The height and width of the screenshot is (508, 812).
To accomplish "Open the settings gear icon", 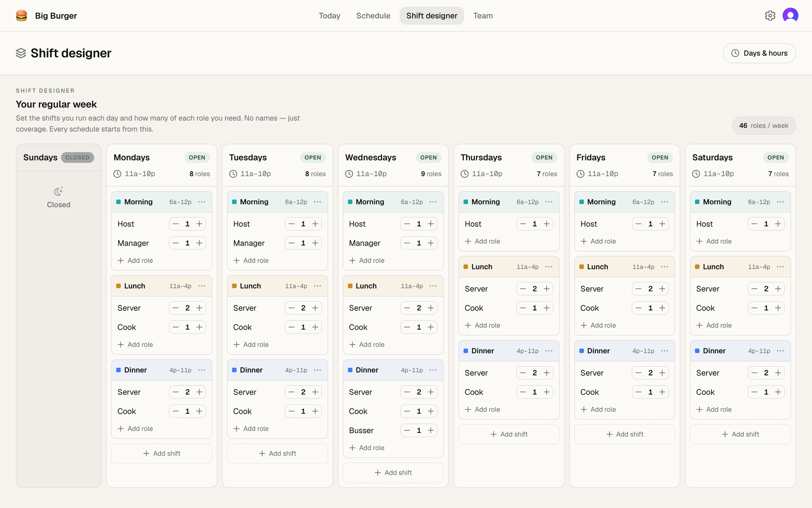I will tap(770, 15).
